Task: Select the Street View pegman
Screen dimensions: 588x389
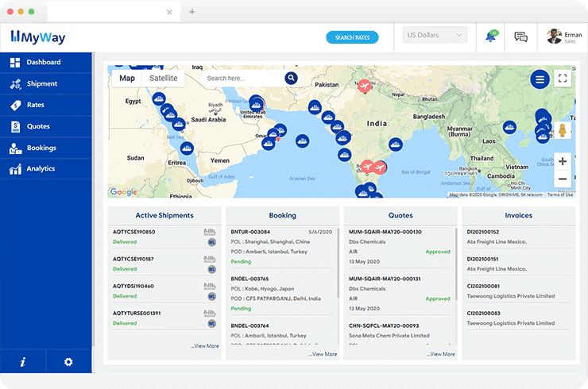Action: coord(562,130)
